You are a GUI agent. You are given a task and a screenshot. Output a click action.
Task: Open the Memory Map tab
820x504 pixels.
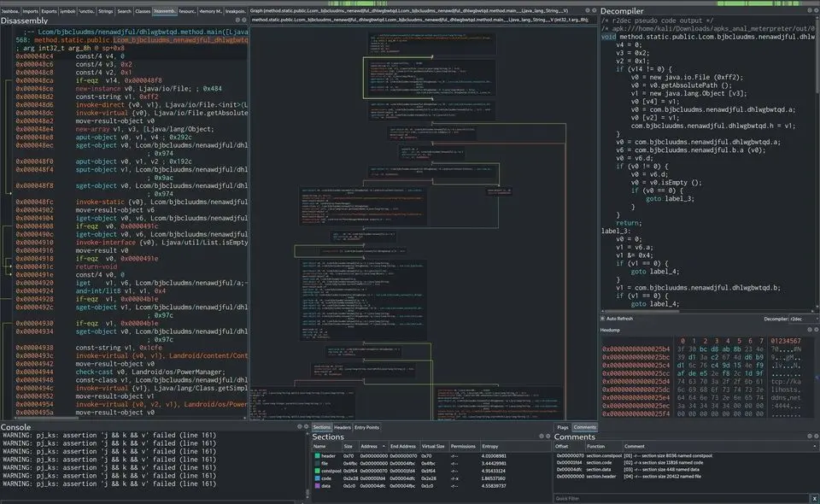pyautogui.click(x=210, y=11)
